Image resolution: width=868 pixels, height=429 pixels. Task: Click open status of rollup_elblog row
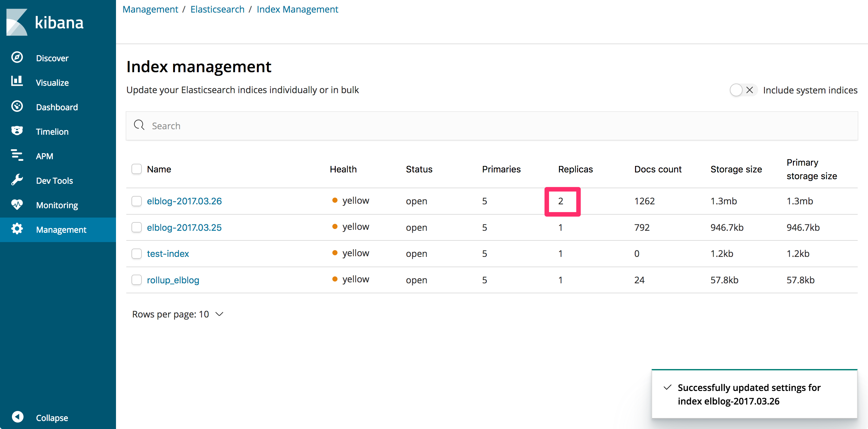pyautogui.click(x=416, y=280)
